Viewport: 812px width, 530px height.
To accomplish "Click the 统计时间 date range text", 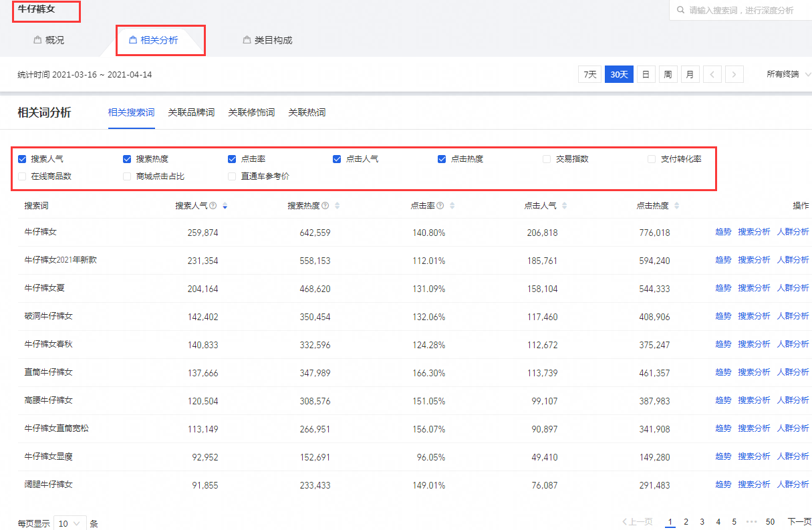I will click(x=85, y=75).
